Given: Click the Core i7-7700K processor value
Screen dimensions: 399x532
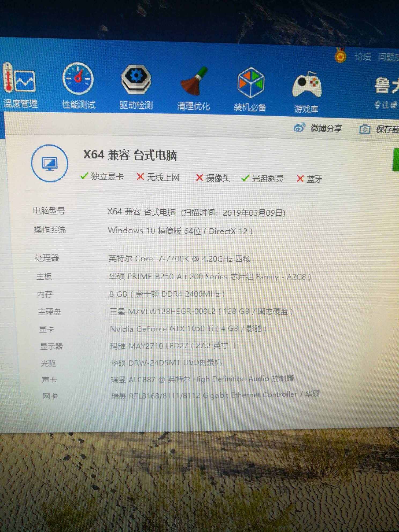Looking at the screenshot, I should pos(179,259).
